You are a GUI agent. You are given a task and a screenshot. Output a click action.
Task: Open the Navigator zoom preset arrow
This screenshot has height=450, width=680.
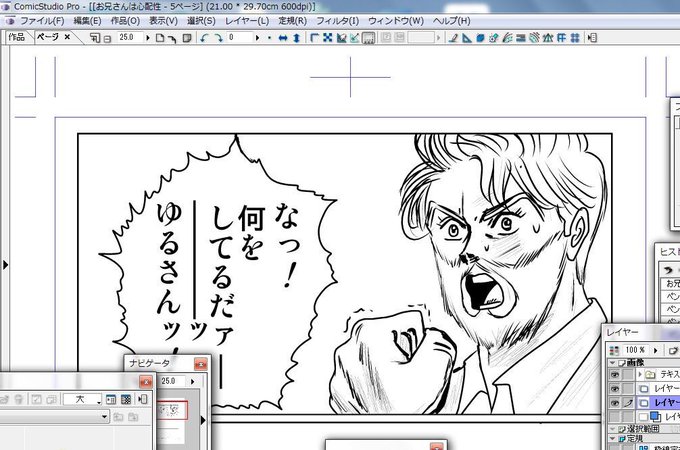[192, 382]
